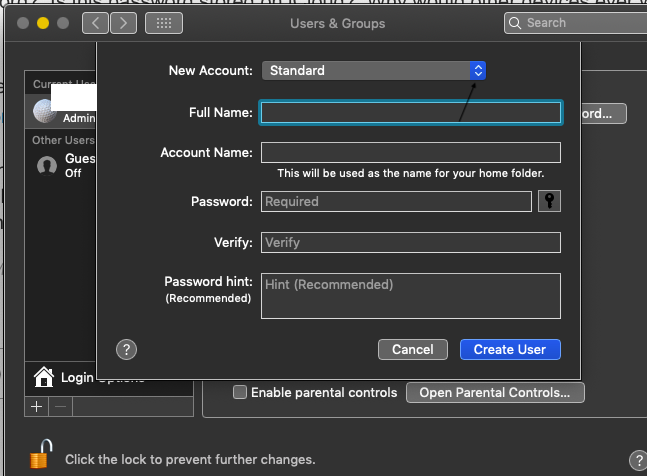Click the magnifier icon in Search
Screen dimensions: 647x476
[515, 23]
